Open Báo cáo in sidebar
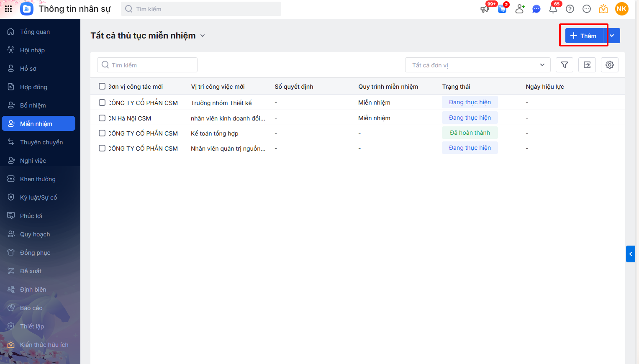This screenshot has height=364, width=639. point(38,308)
